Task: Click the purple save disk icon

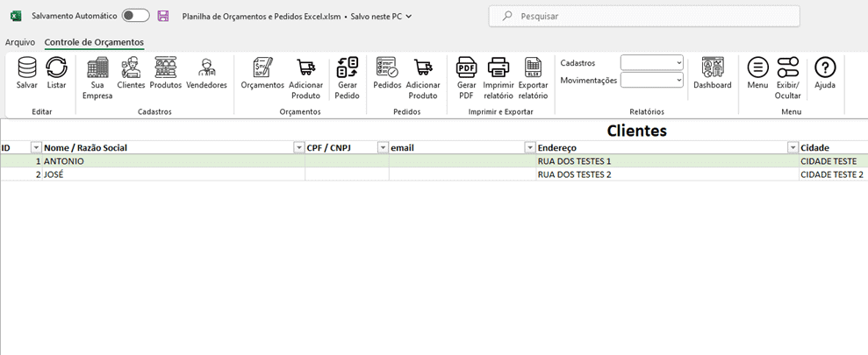Action: [163, 16]
